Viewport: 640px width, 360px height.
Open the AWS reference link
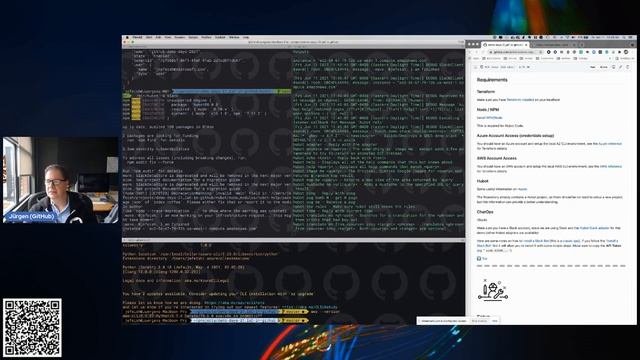(611, 167)
